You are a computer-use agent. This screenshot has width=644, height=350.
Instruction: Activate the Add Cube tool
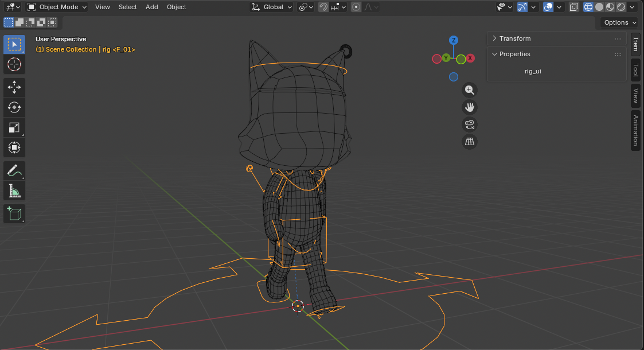click(14, 213)
